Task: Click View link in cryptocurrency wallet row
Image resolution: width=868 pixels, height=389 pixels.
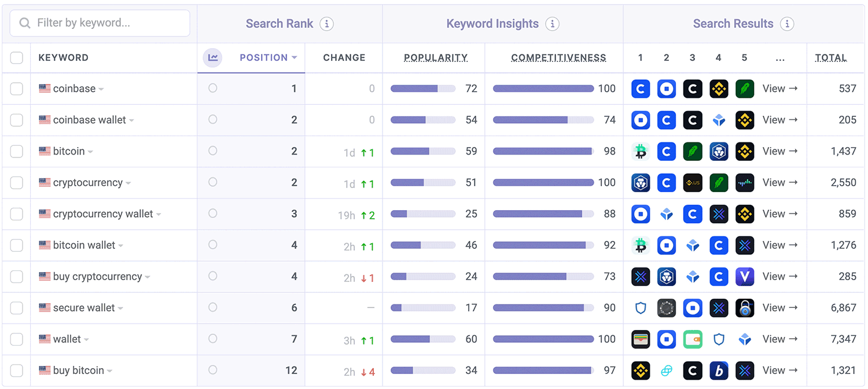Action: tap(780, 214)
